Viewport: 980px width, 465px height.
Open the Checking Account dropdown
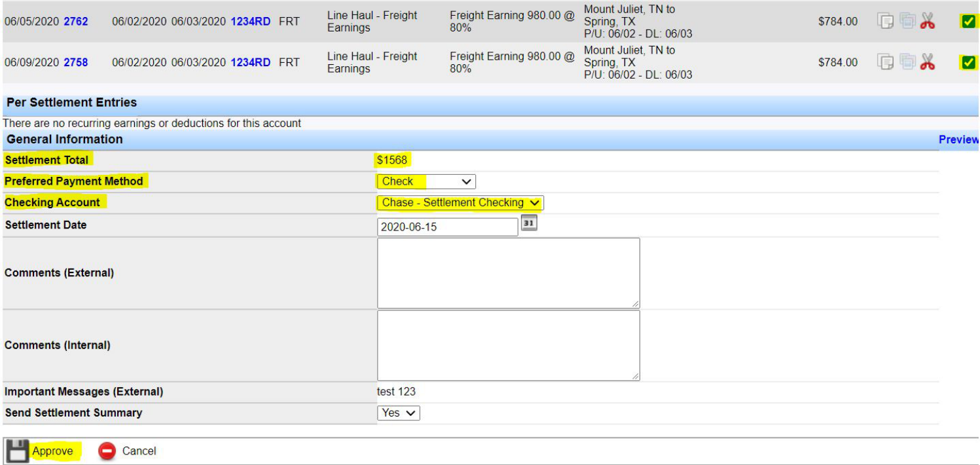[x=460, y=203]
